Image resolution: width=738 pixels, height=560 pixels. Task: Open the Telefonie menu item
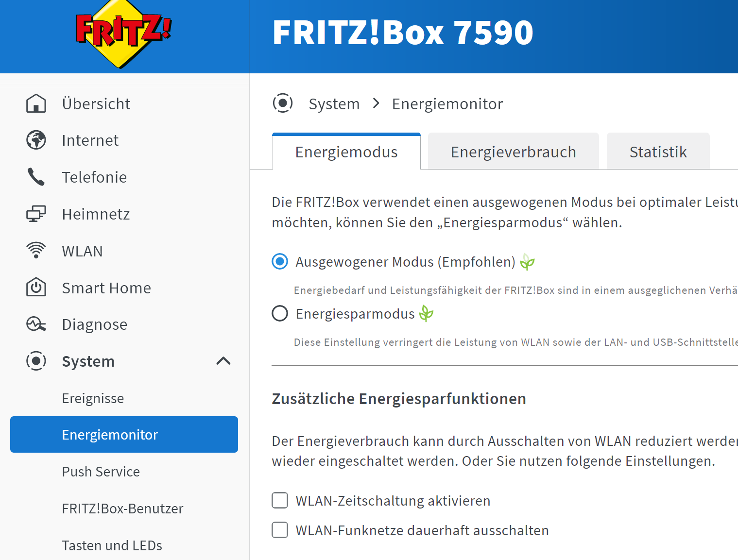94,177
